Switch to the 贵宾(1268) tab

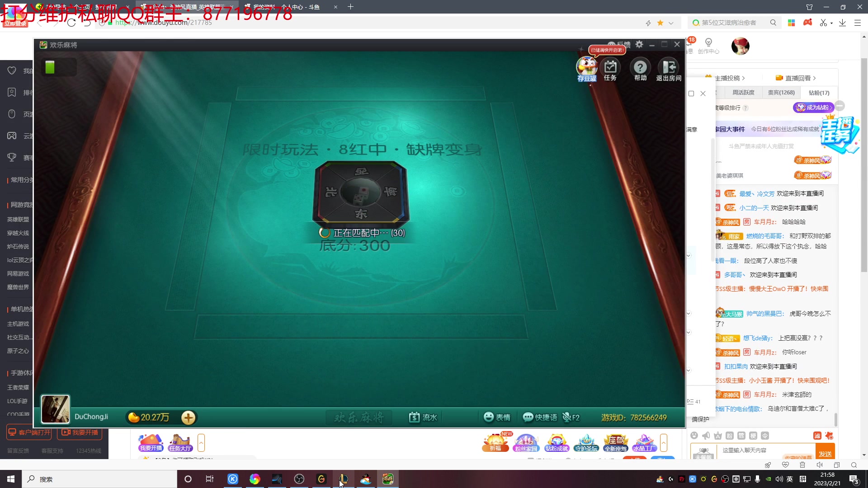click(781, 93)
